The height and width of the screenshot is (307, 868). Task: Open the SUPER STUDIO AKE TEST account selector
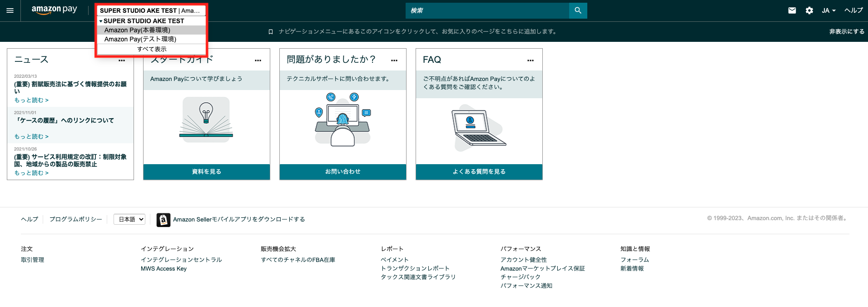pos(151,10)
